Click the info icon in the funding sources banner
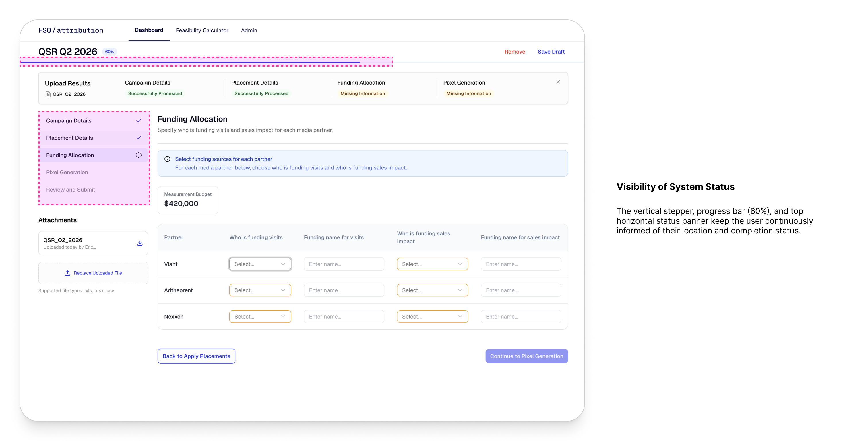868x441 pixels. [167, 159]
